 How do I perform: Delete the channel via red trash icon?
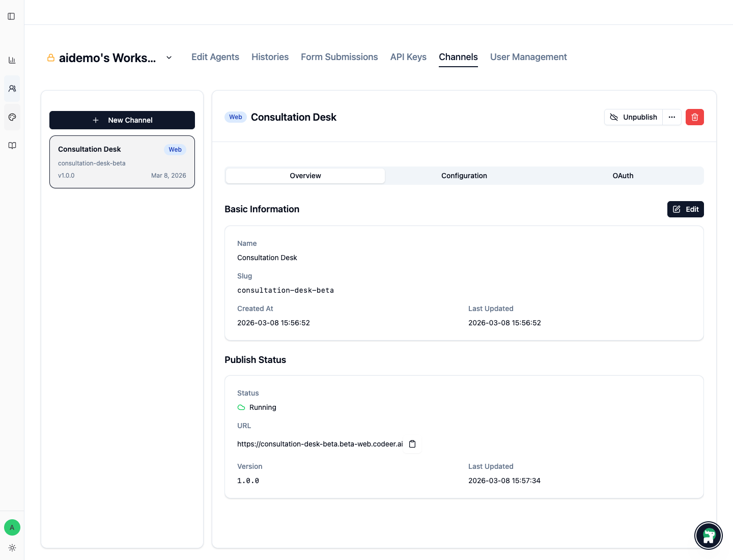coord(694,117)
